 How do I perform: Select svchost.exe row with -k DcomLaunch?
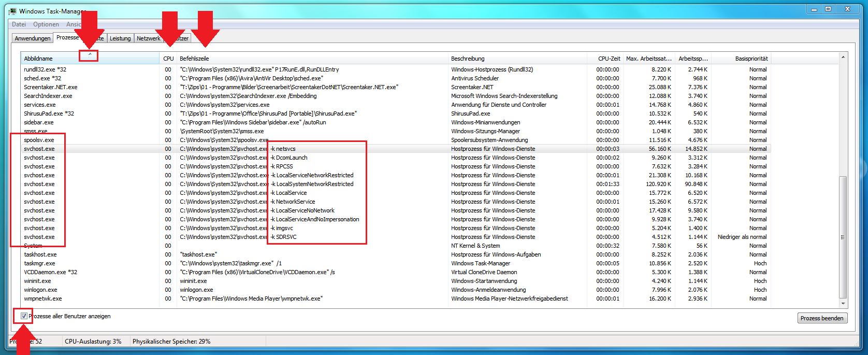point(396,158)
